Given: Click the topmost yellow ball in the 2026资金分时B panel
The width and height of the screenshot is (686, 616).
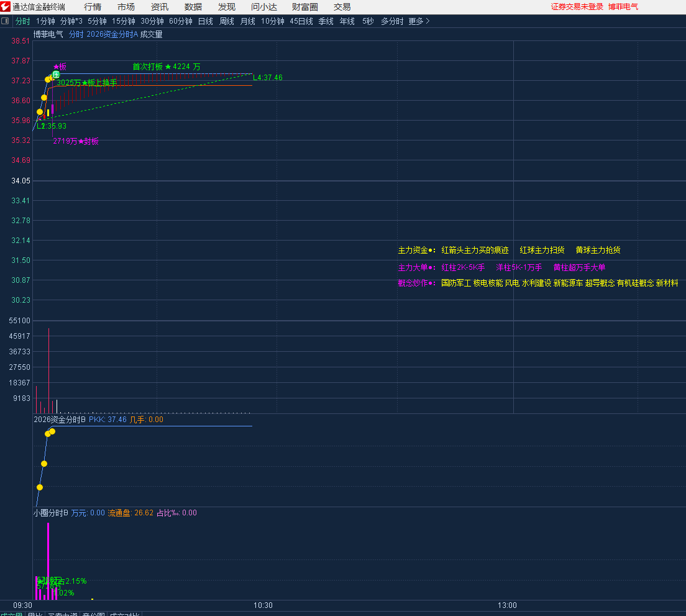Looking at the screenshot, I should [52, 431].
